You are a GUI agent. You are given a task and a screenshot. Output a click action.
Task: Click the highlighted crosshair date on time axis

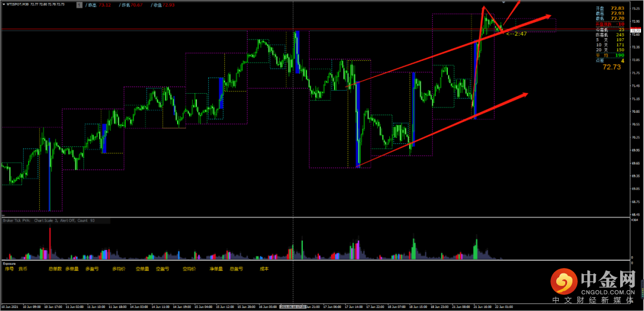point(293,306)
